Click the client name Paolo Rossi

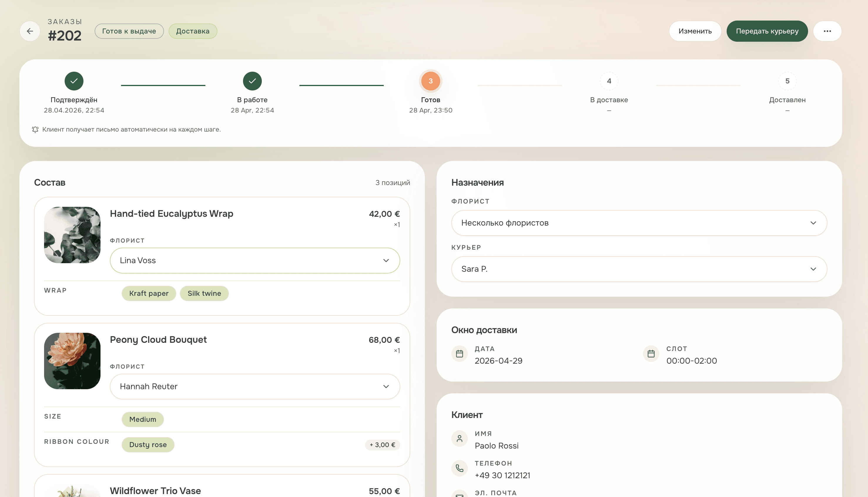tap(497, 446)
